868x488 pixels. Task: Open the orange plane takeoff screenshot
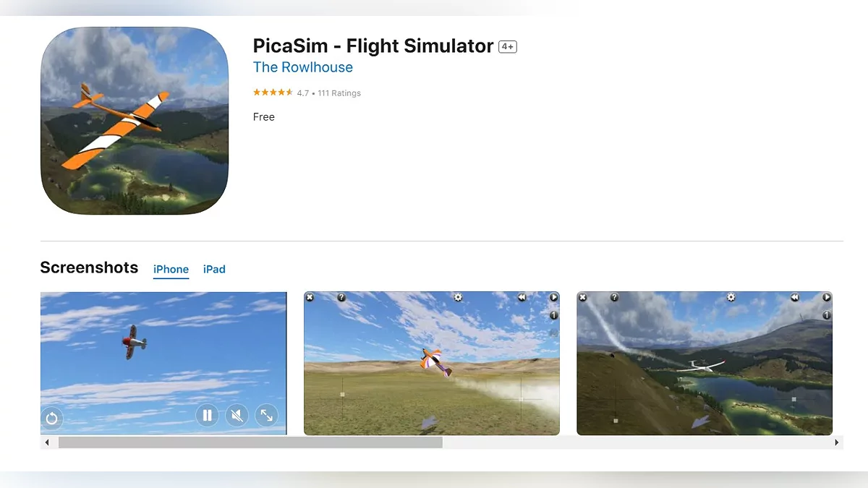click(432, 363)
